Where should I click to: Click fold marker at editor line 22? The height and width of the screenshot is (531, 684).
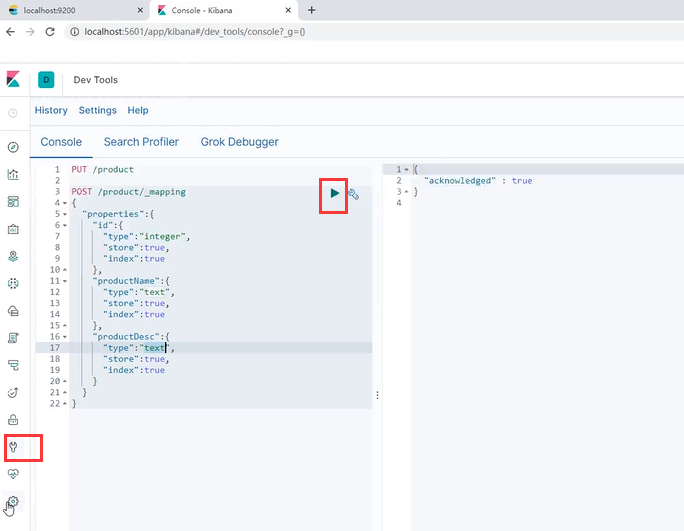65,404
